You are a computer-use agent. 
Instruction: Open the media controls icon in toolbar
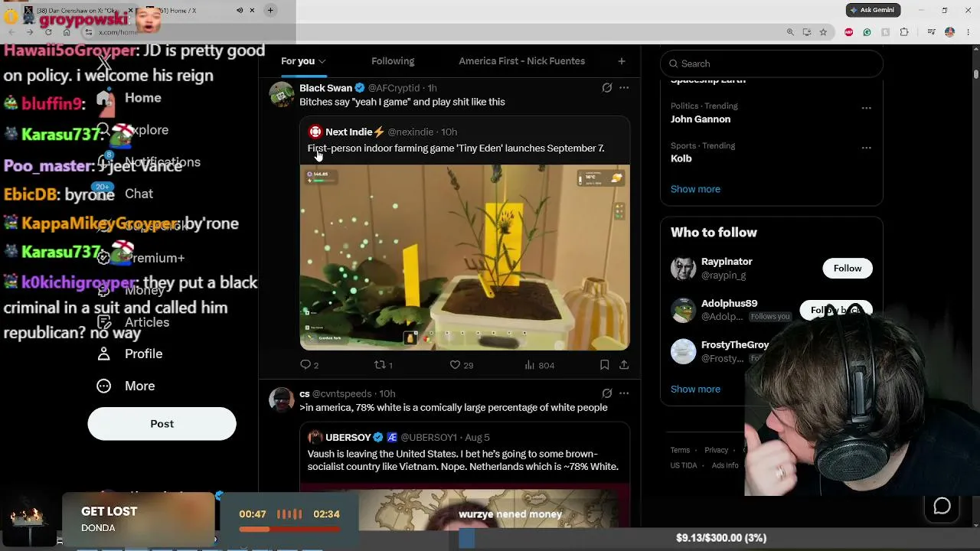[x=931, y=32]
